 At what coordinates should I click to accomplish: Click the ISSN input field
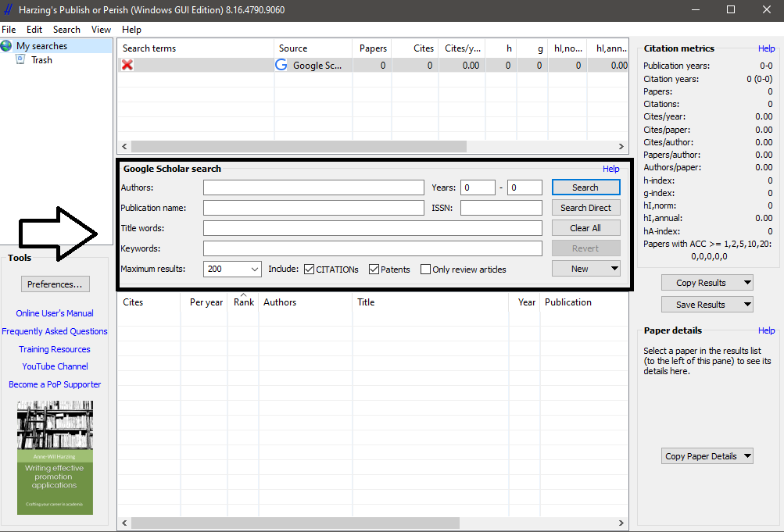click(x=501, y=208)
